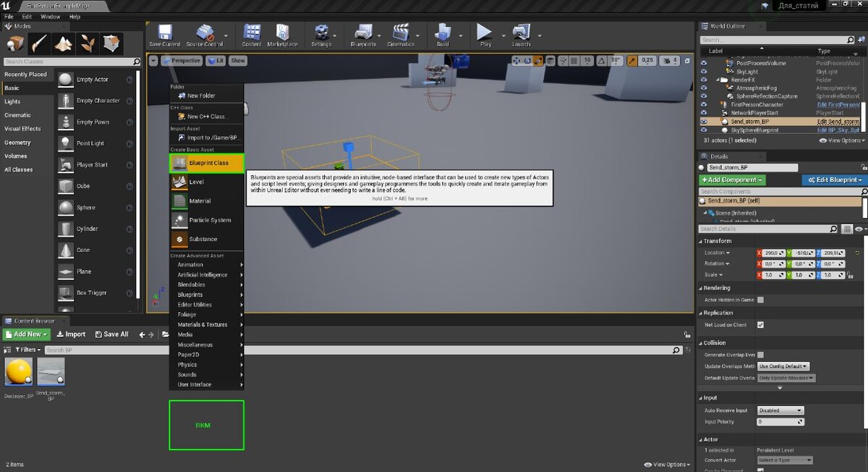Click the Add New button
Viewport: 868px width, 472px height.
pyautogui.click(x=27, y=334)
